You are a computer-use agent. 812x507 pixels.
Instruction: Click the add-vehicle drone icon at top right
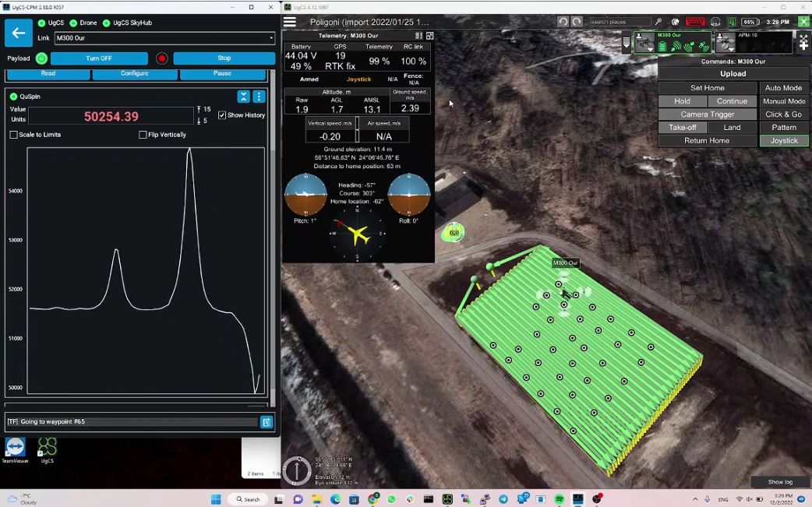(x=803, y=44)
